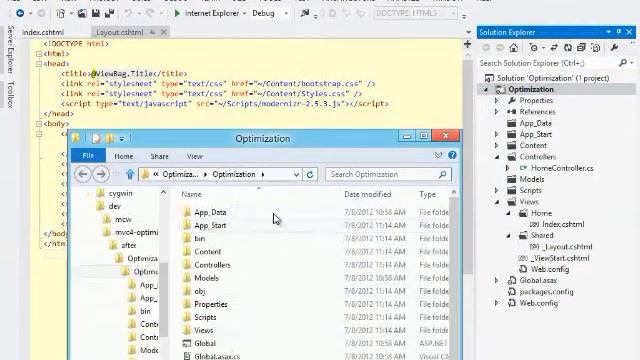
Task: Split the editor with the plus icon
Action: [467, 44]
